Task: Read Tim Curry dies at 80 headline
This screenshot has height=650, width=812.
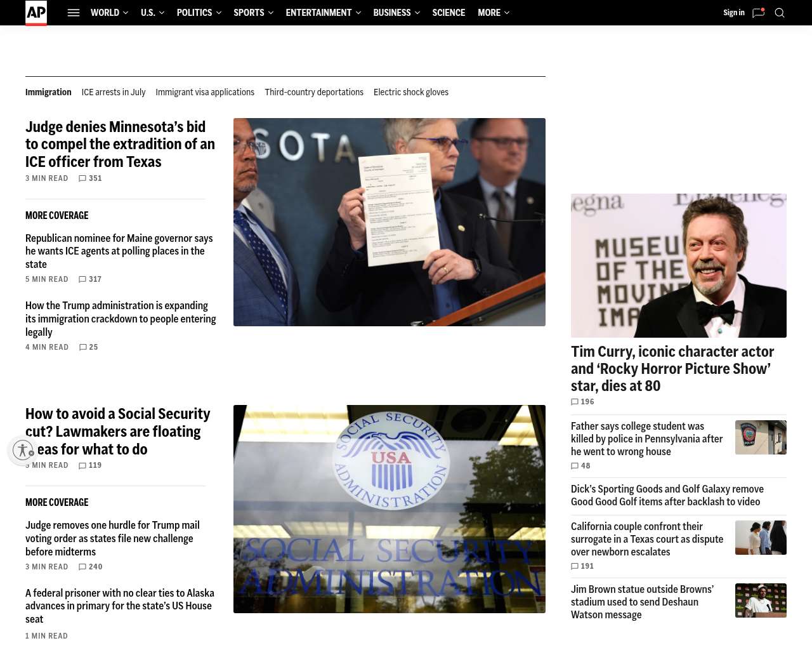Action: [672, 369]
